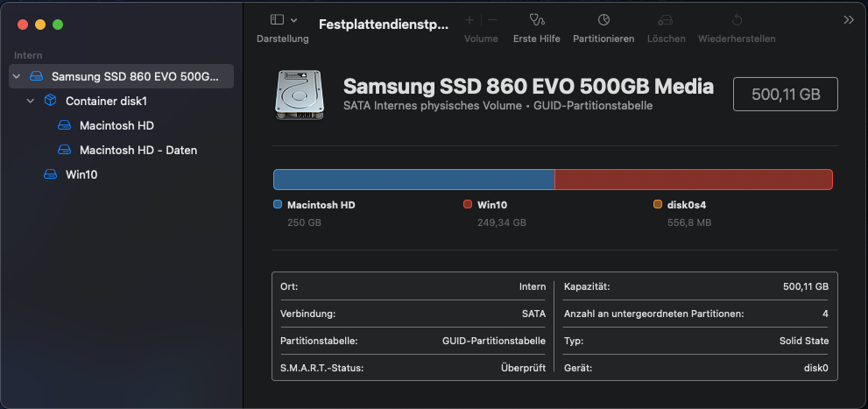
Task: Click the Win10 drive icon in sidebar
Action: pos(51,174)
